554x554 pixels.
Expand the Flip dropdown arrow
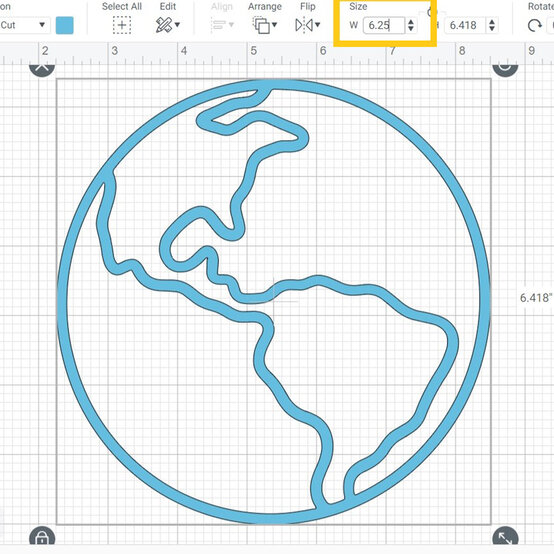pos(318,25)
